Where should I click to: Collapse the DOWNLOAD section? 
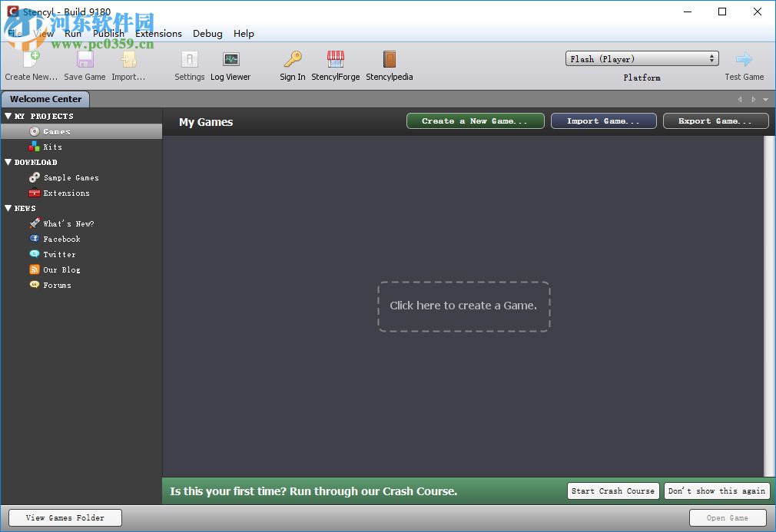point(8,162)
